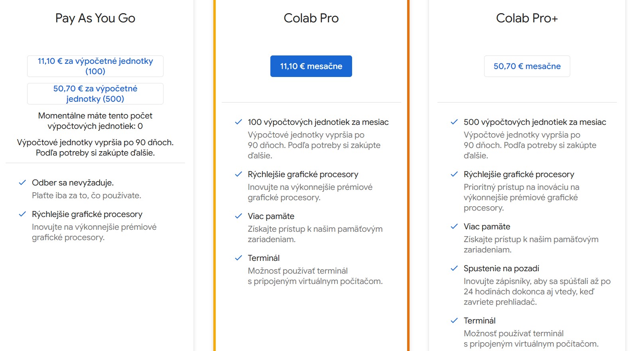Click the current compute units balance text
The height and width of the screenshot is (351, 644).
tap(95, 121)
